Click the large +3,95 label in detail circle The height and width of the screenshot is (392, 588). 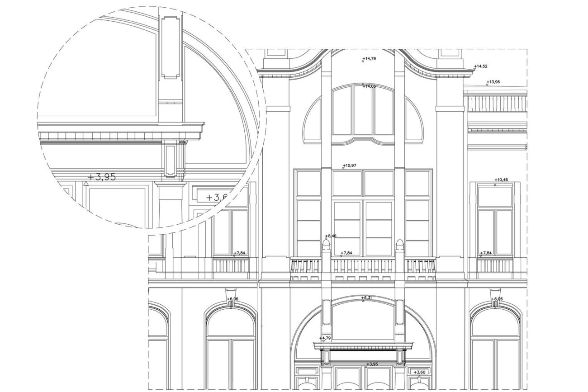coord(102,177)
